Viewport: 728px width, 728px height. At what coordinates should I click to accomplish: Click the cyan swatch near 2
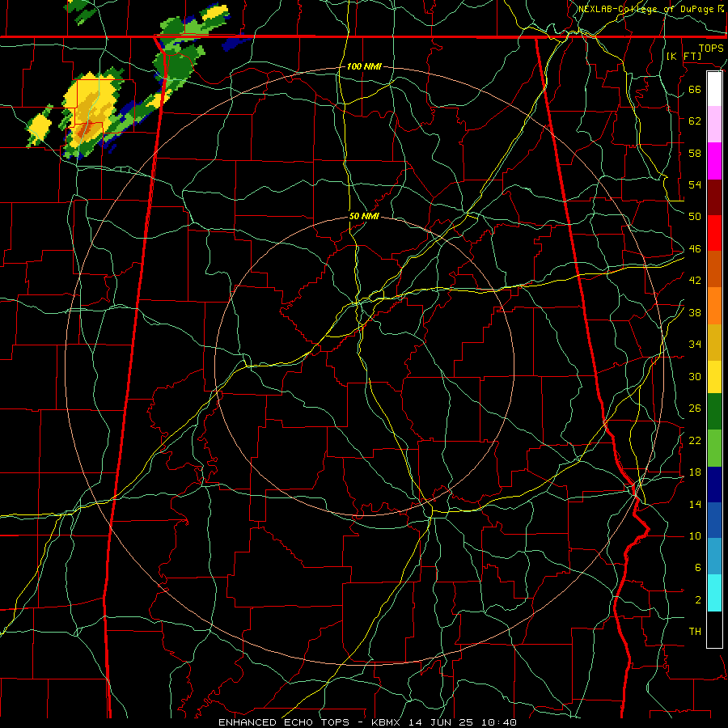(714, 593)
